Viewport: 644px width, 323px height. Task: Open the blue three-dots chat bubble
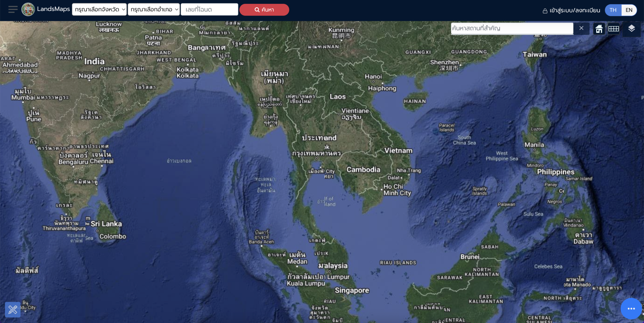pos(631,309)
